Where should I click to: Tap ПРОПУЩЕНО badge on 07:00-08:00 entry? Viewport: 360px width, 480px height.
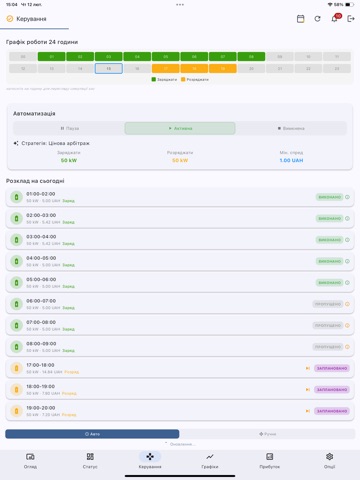pos(328,325)
